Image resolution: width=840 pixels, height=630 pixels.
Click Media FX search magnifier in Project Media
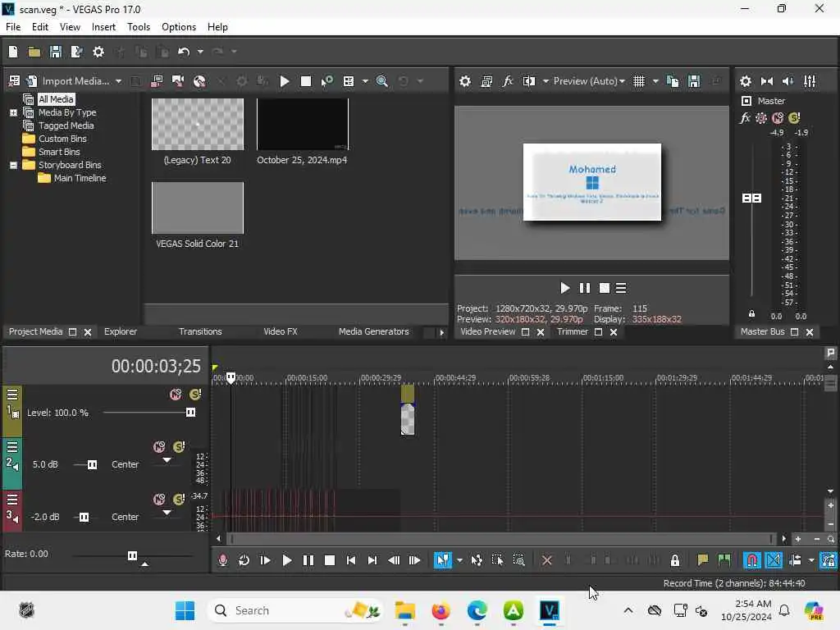pyautogui.click(x=382, y=81)
